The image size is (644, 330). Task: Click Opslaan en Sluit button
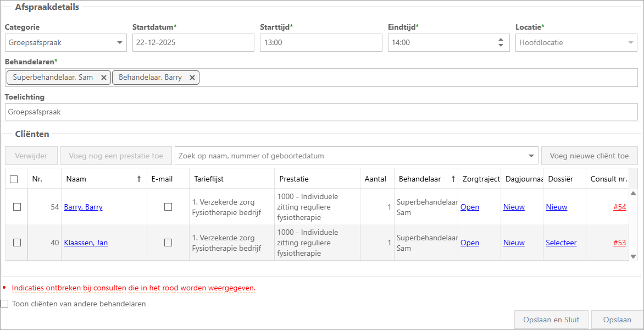(x=551, y=320)
